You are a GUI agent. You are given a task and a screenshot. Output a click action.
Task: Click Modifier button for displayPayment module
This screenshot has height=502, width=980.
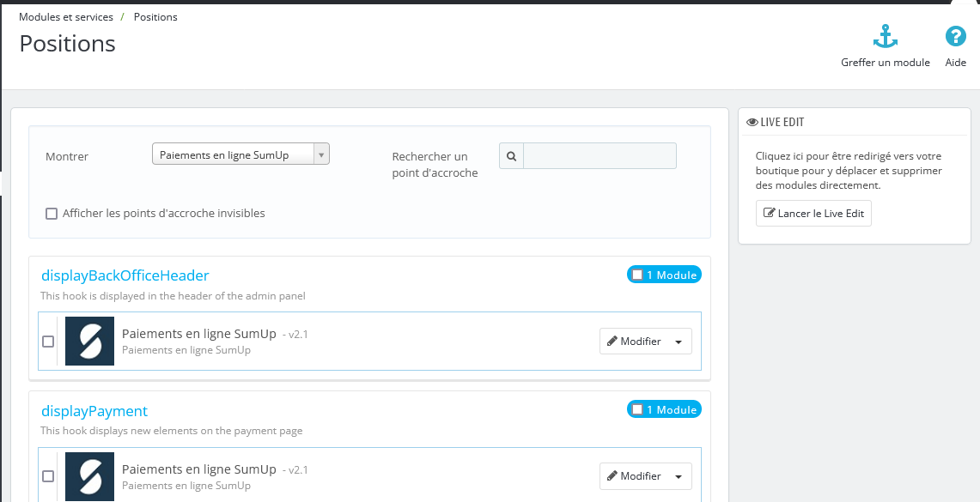click(634, 476)
